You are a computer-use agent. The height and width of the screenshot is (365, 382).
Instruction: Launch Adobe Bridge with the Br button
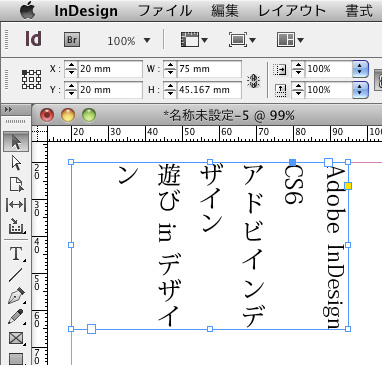point(72,40)
